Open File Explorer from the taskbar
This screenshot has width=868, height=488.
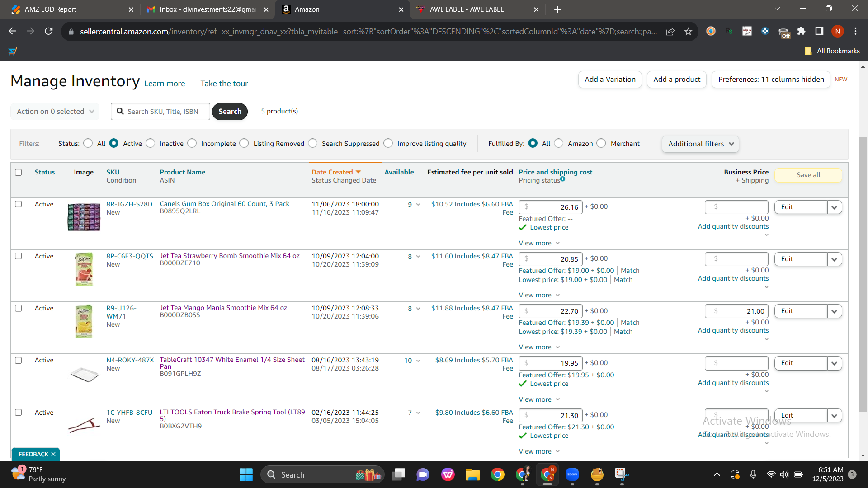(473, 474)
